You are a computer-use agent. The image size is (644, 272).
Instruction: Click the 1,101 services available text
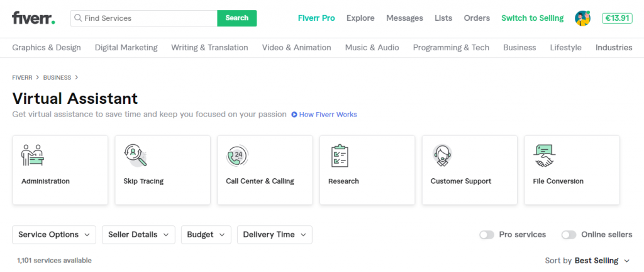(x=54, y=261)
